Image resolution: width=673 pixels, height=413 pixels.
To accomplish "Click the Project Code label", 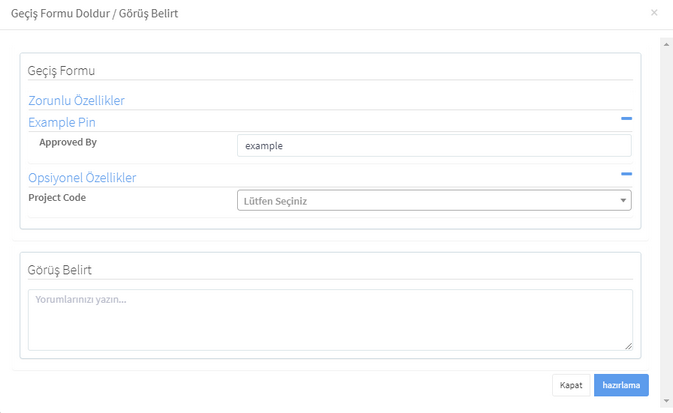I will coord(57,197).
